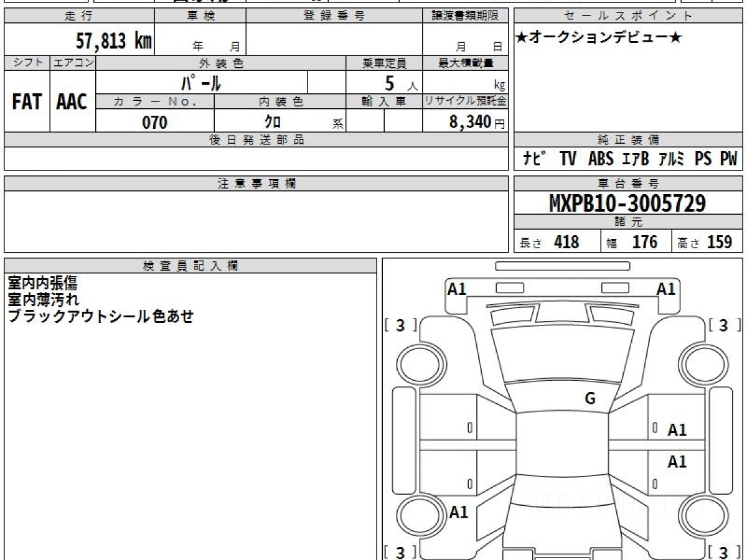Click the 車検 header cell
747x560 pixels.
click(200, 16)
